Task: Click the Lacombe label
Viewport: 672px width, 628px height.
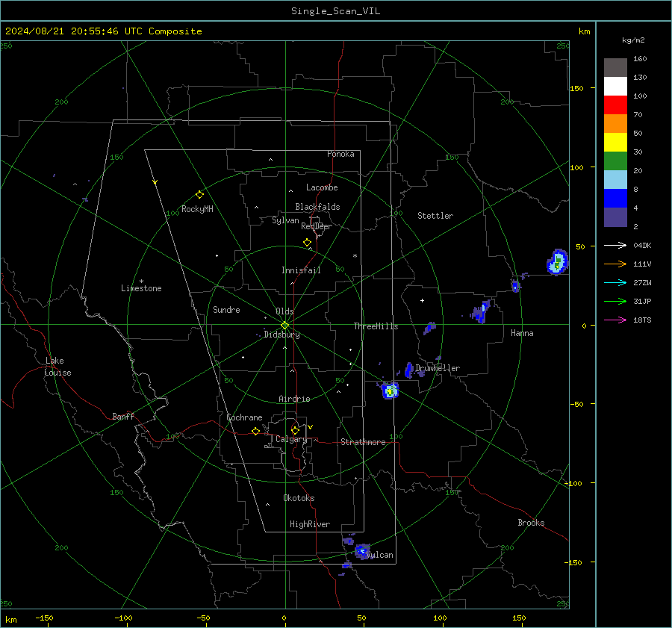Action: pos(322,187)
